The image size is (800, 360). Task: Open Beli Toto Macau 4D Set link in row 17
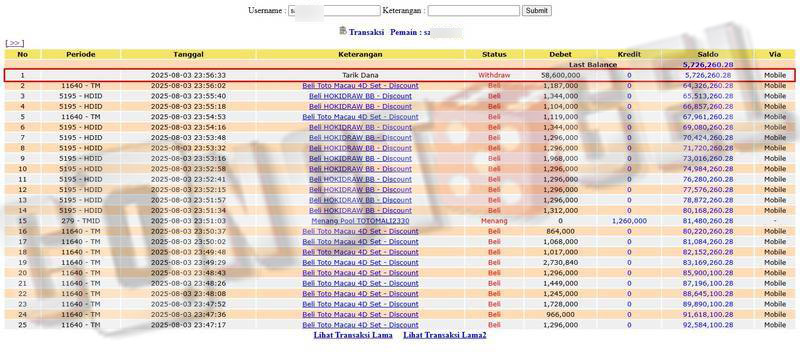click(360, 242)
